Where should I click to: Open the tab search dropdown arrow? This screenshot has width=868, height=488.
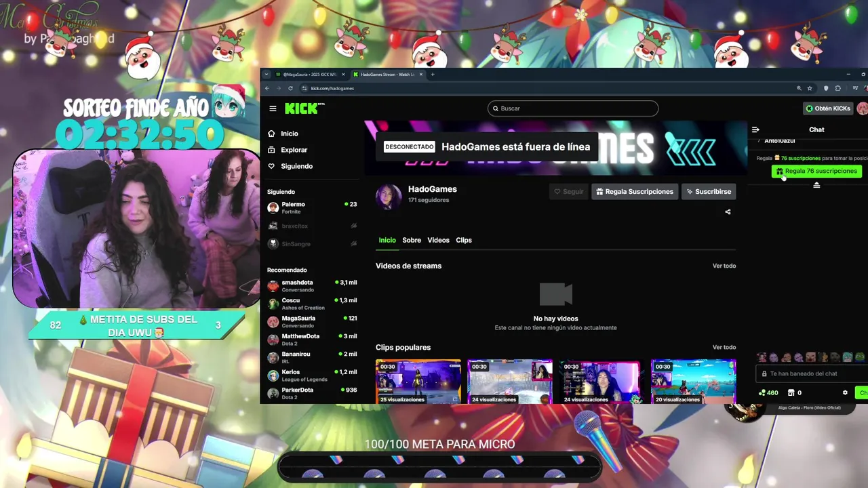click(267, 75)
